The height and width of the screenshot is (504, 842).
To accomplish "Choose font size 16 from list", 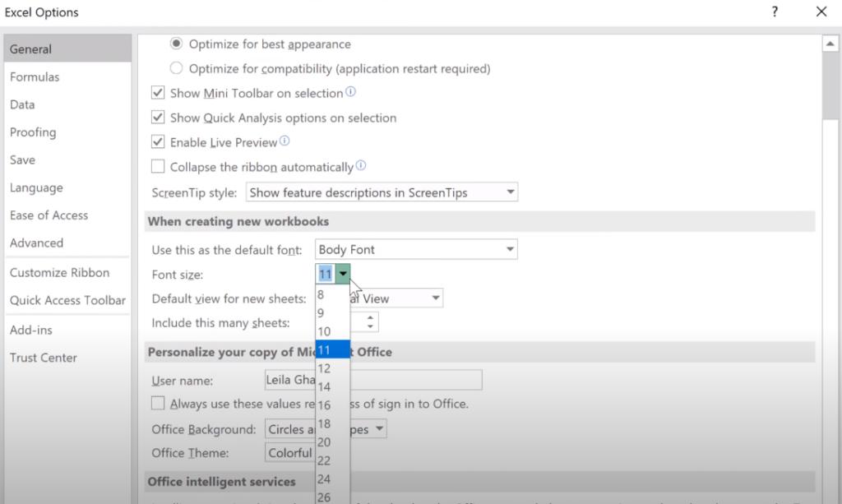I will (332, 405).
